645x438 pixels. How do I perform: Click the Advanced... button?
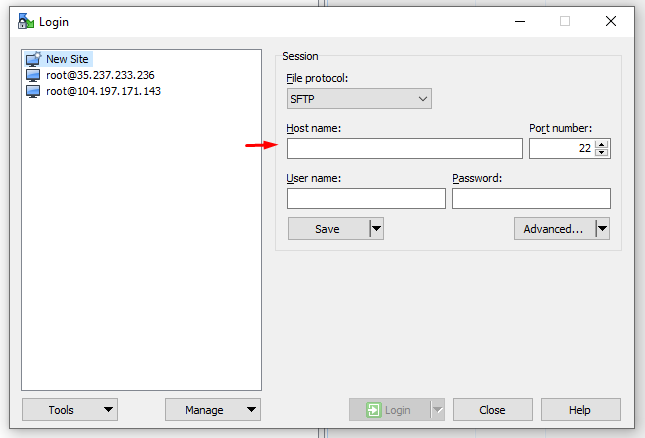553,229
